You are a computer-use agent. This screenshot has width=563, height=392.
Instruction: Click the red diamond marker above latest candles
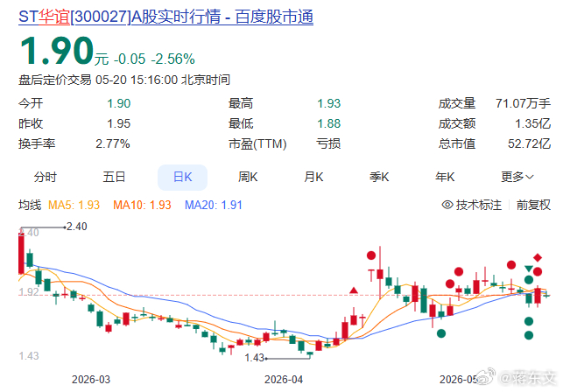pos(537,257)
